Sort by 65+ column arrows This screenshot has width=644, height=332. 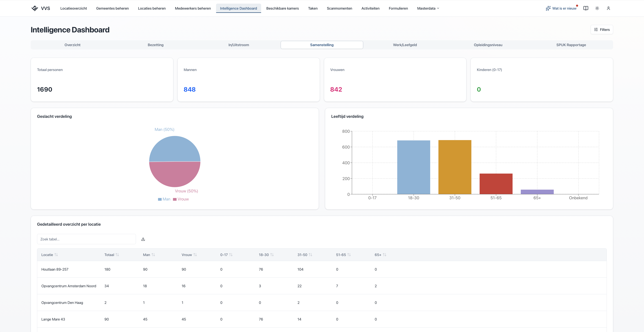click(385, 255)
